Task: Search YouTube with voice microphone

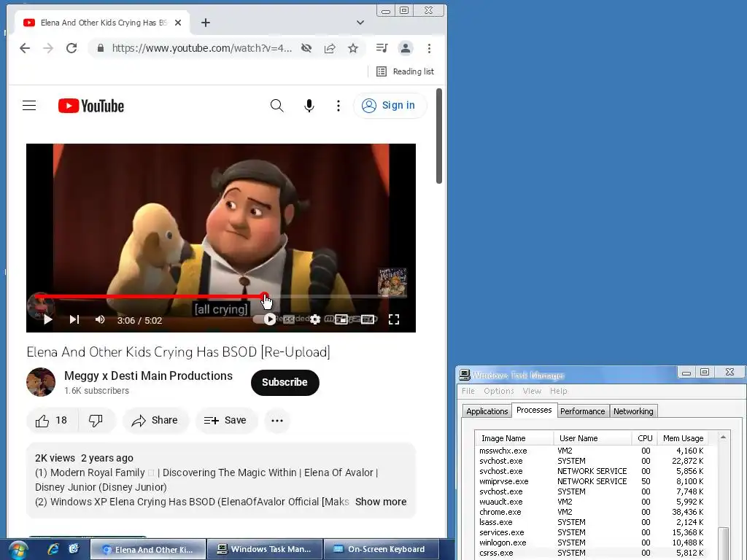Action: tap(309, 105)
